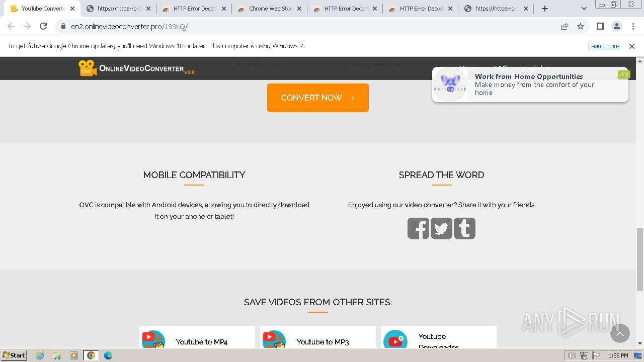This screenshot has height=362, width=644.
Task: Click the volume icon in the system tray
Action: (x=572, y=355)
